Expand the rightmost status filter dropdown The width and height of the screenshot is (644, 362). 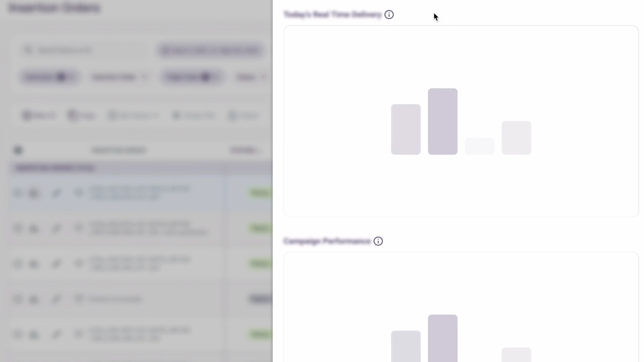[x=264, y=77]
